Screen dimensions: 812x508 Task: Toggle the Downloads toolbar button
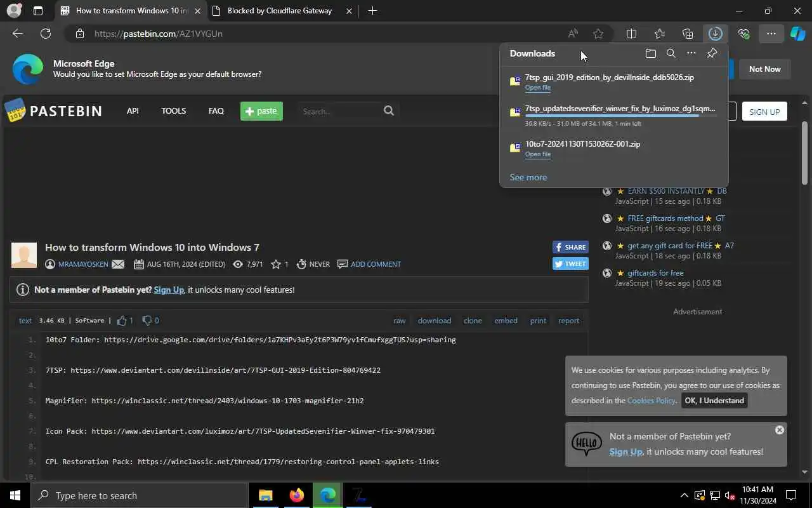point(716,34)
